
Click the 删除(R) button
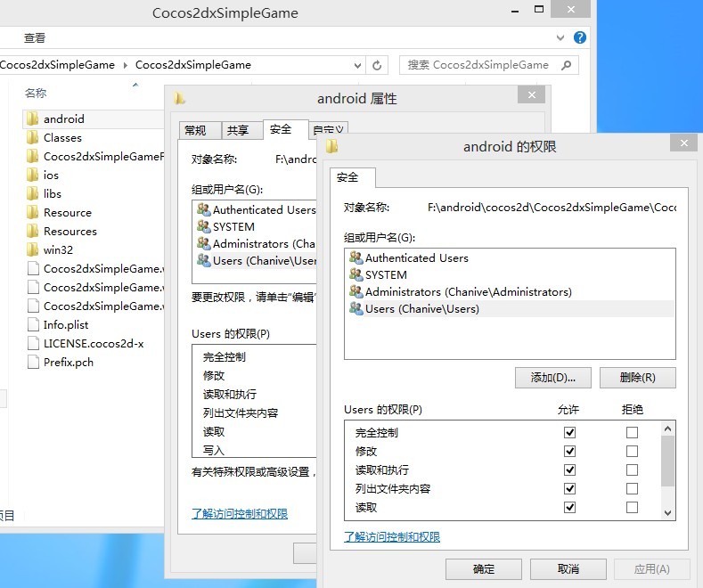(x=638, y=378)
